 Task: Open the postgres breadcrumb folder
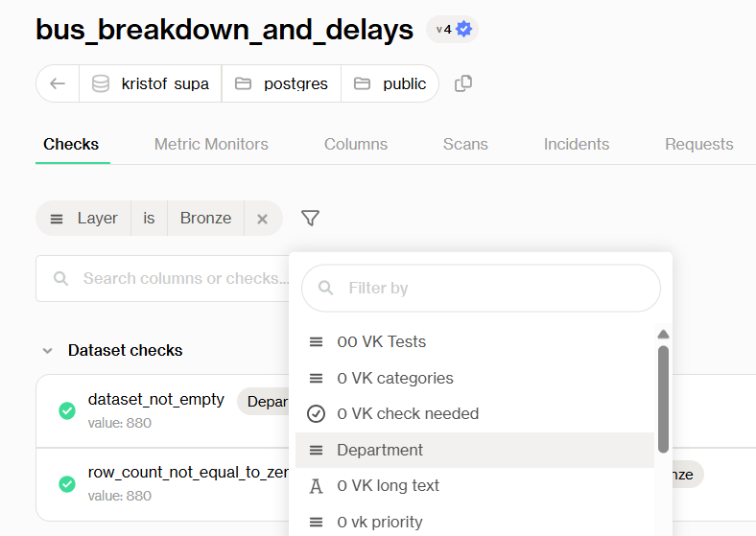282,83
